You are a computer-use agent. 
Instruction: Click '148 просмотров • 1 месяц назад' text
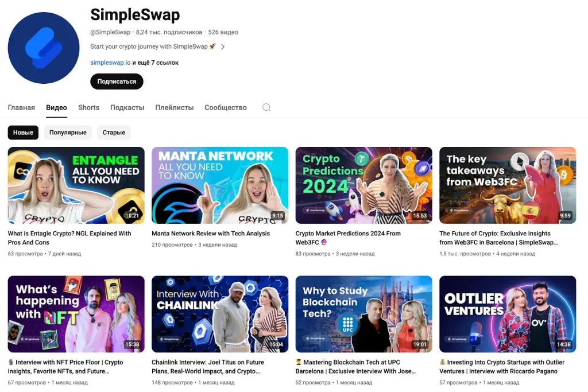click(x=193, y=383)
